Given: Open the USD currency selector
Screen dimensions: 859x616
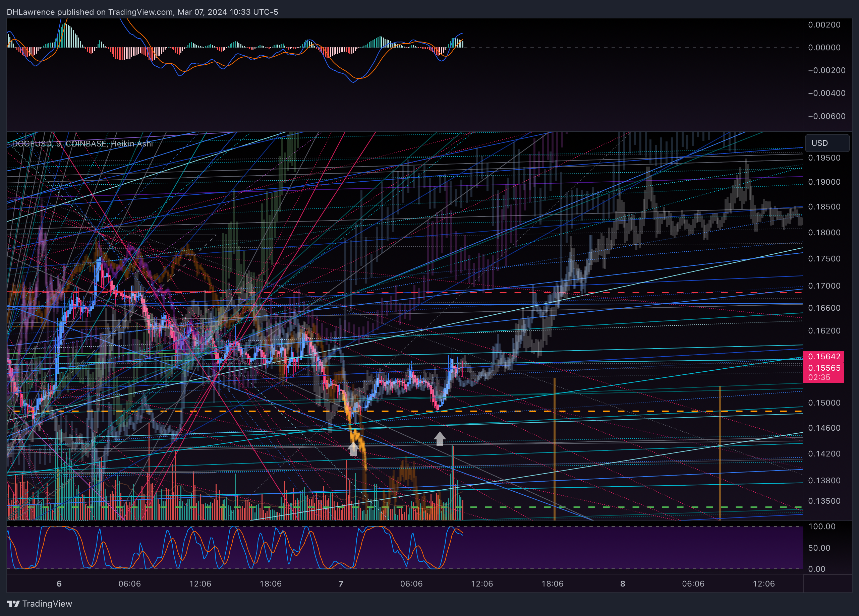Looking at the screenshot, I should 827,143.
